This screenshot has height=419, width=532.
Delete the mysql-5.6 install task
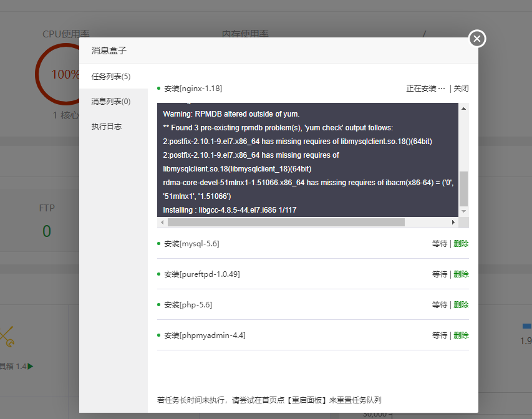[461, 244]
